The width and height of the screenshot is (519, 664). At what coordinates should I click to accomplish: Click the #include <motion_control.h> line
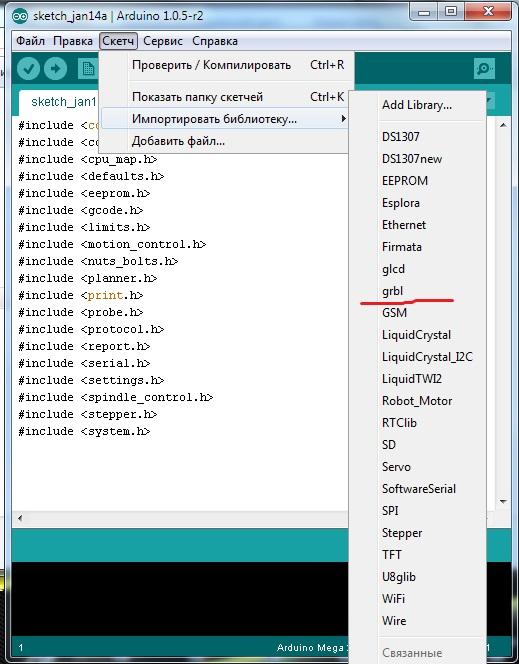click(112, 244)
